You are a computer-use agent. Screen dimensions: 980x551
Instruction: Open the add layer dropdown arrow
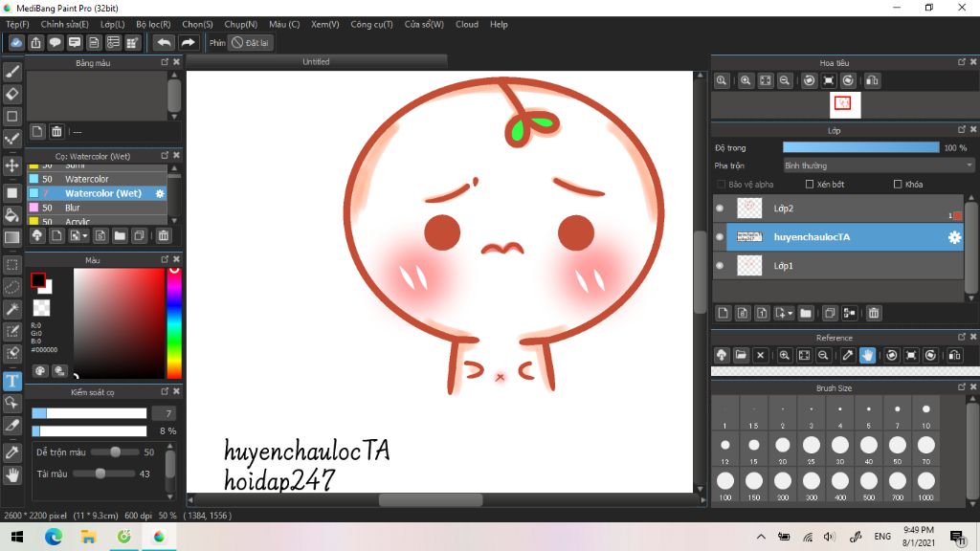click(x=791, y=313)
